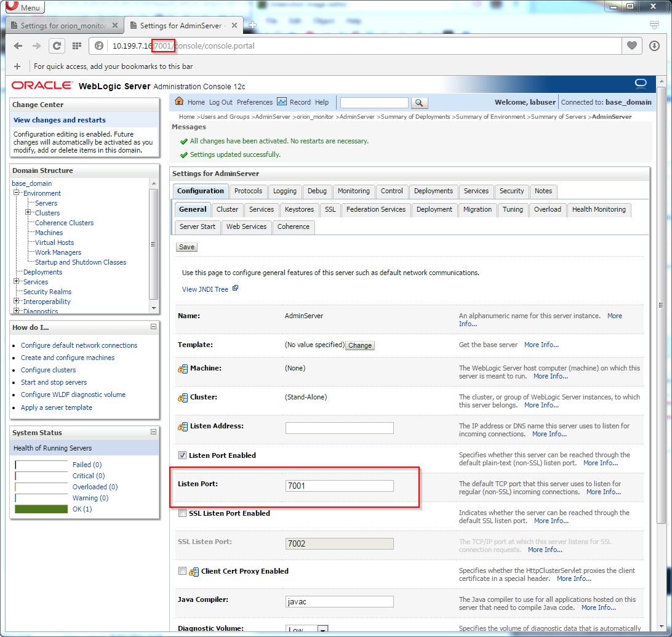
Task: Click the console search text box
Action: coord(374,103)
